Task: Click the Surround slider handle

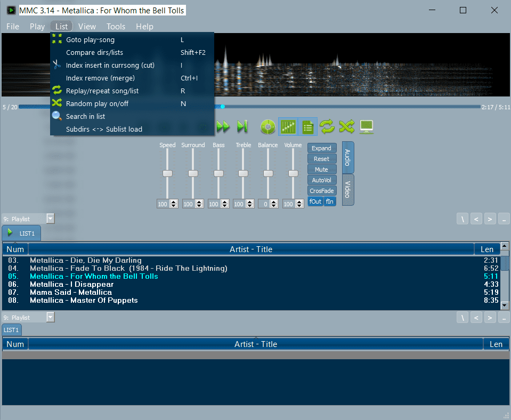Action: [193, 173]
